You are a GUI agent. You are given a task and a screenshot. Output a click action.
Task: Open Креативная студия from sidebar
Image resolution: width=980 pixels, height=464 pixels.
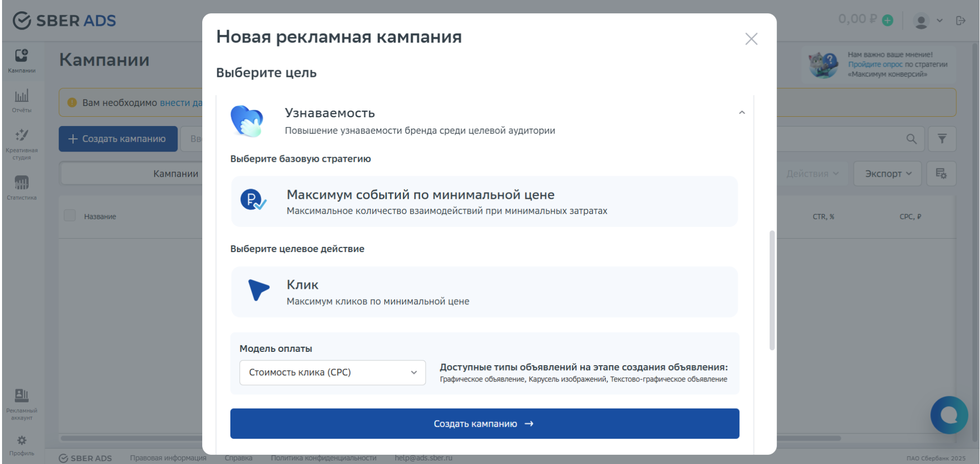coord(21,142)
